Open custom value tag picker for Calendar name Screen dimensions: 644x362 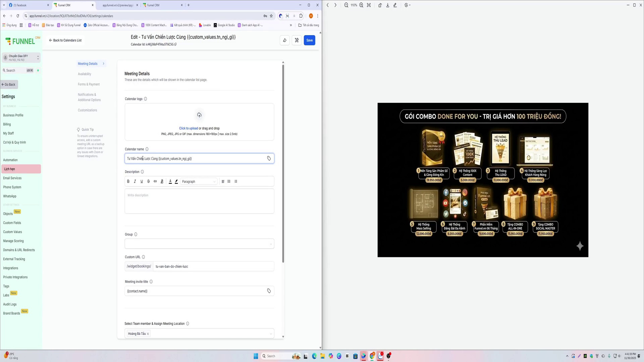269,159
